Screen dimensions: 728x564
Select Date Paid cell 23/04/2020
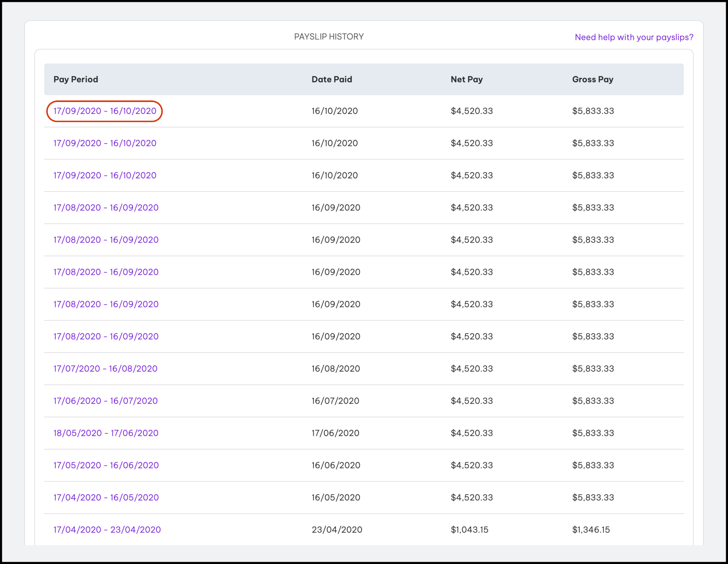[337, 530]
